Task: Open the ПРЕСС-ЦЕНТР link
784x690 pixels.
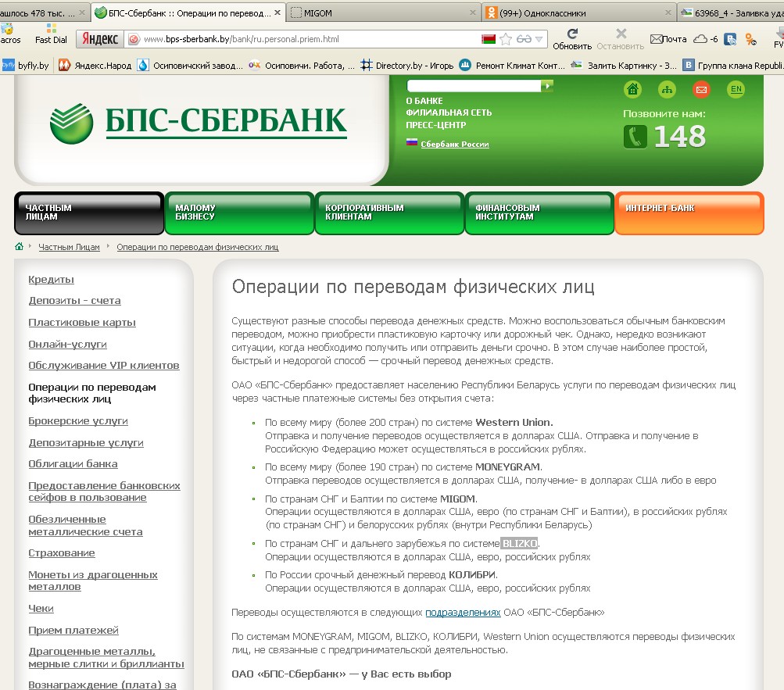Action: click(x=436, y=125)
